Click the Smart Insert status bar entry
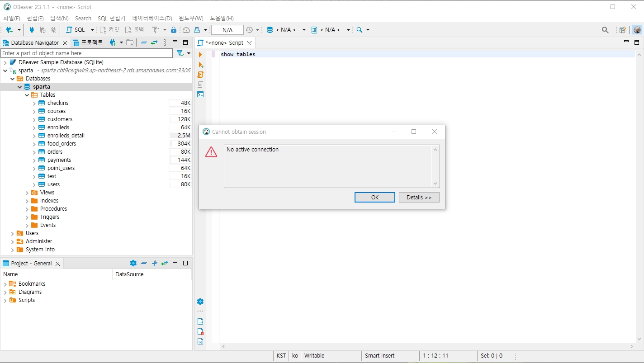This screenshot has height=363, width=644. point(380,356)
